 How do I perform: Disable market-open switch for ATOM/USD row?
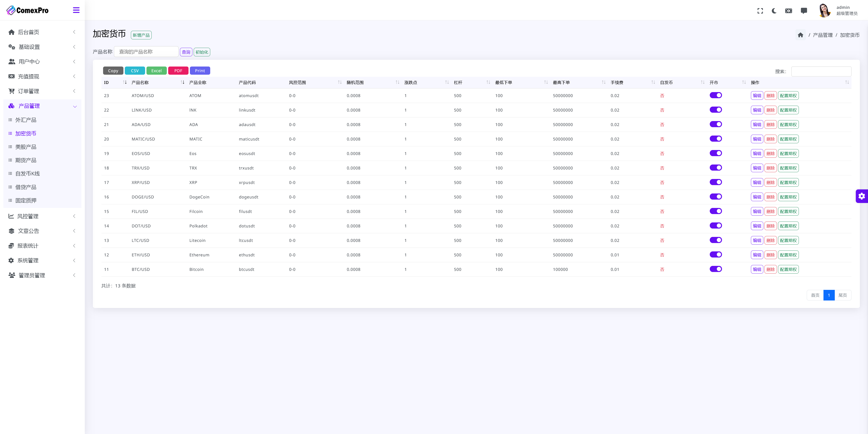pos(715,95)
